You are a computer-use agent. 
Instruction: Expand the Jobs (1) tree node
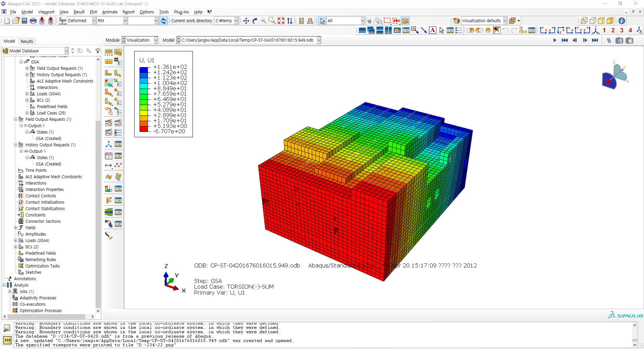(x=10, y=292)
